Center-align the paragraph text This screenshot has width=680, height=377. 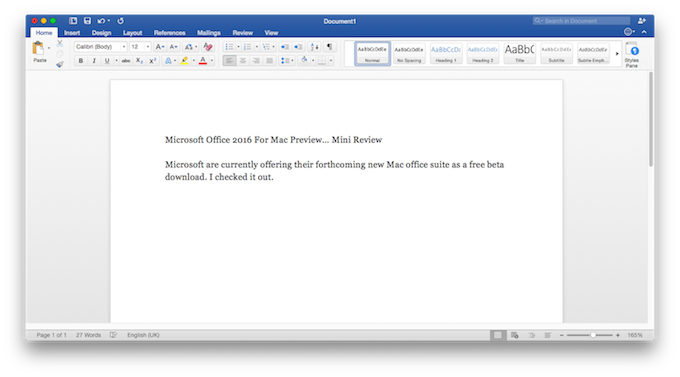pyautogui.click(x=243, y=61)
